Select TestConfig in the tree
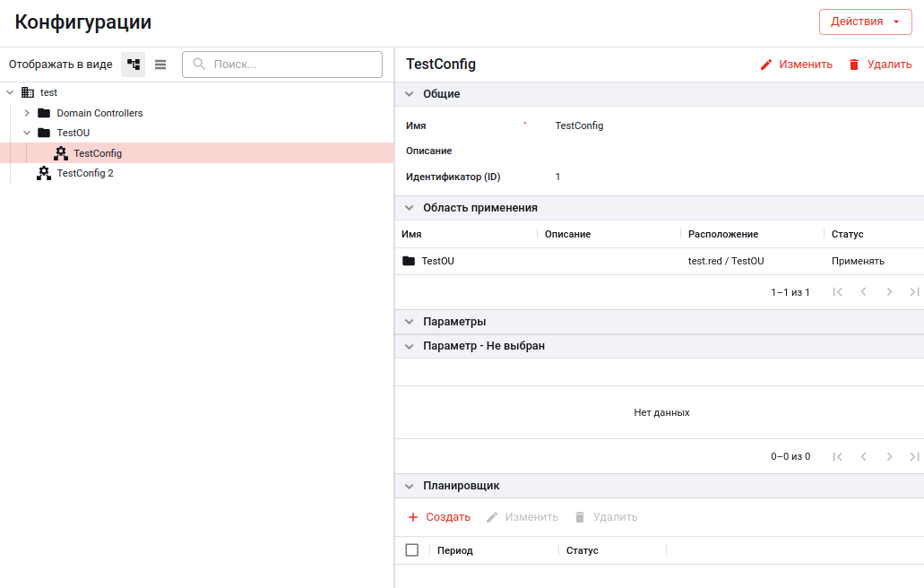This screenshot has height=588, width=924. (98, 153)
